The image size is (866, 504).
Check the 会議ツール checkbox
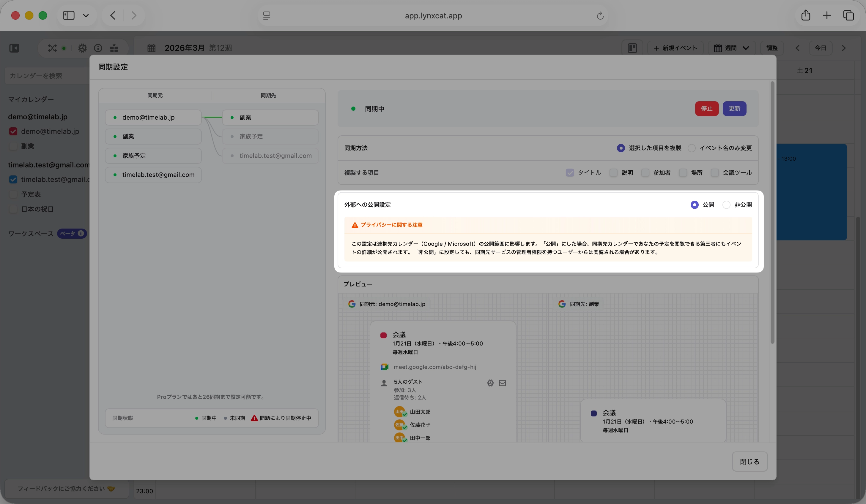pyautogui.click(x=715, y=173)
